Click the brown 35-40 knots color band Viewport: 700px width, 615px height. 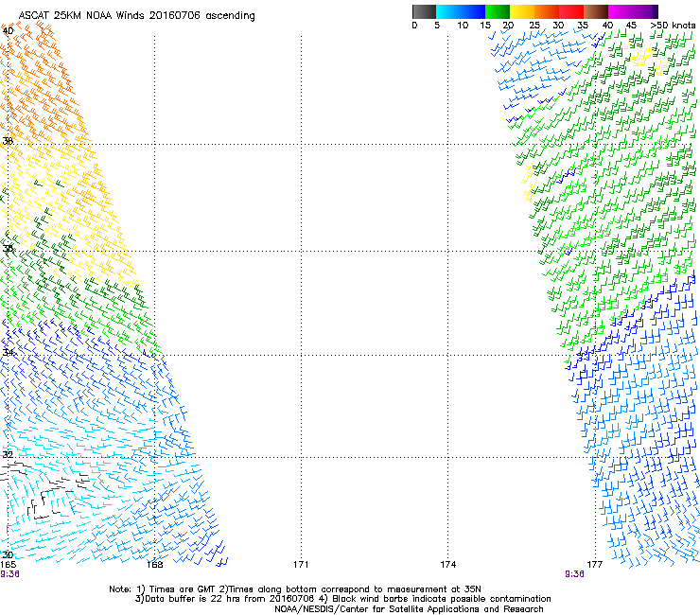[x=596, y=11]
